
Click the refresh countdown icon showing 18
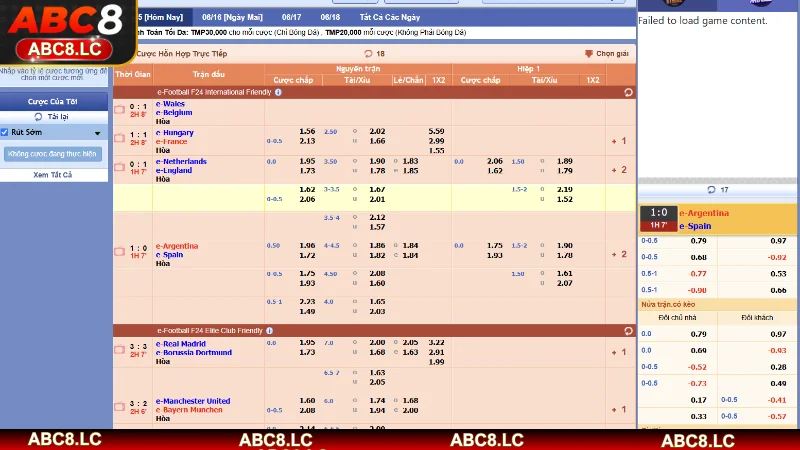(x=368, y=54)
